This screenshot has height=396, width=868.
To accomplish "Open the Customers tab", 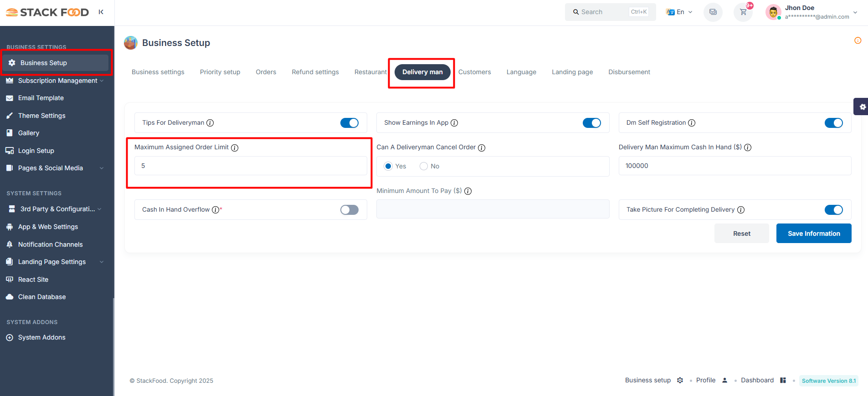I will 475,72.
